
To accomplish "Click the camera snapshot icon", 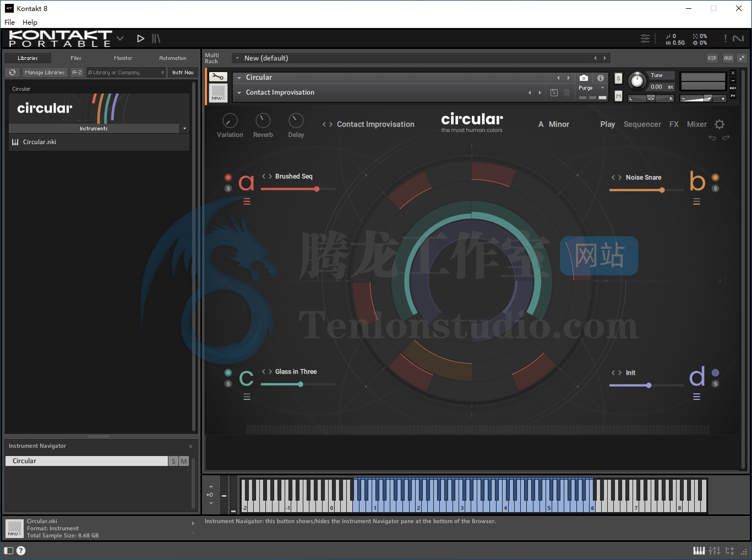I will [x=584, y=78].
